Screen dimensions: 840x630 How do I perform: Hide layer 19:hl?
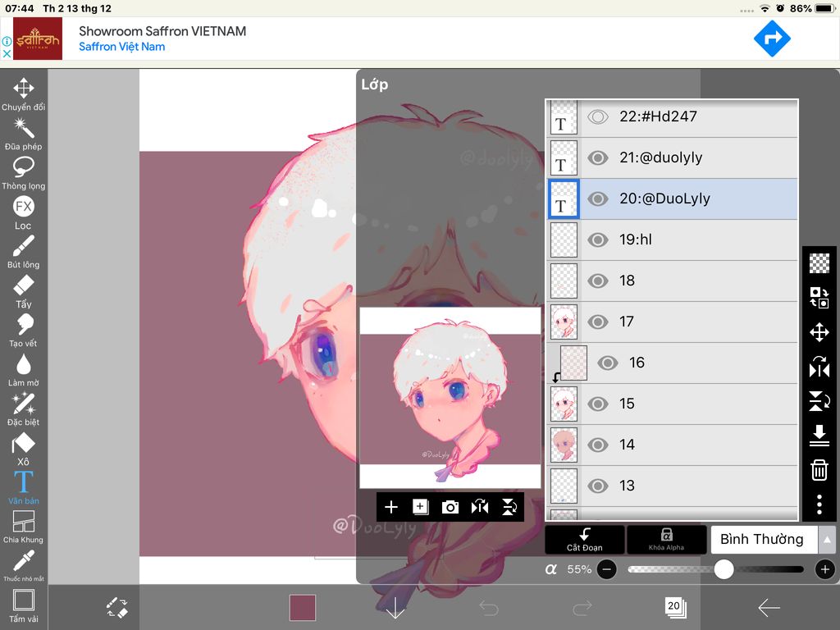[598, 240]
